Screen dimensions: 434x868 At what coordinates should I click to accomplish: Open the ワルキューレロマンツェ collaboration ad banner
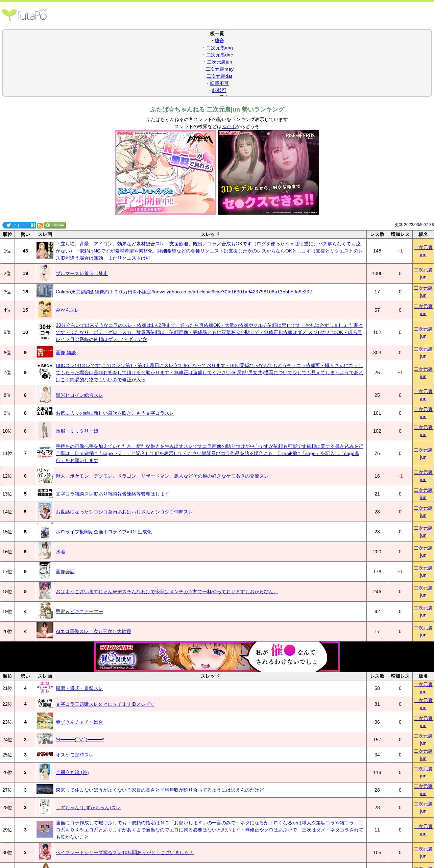pos(166,172)
